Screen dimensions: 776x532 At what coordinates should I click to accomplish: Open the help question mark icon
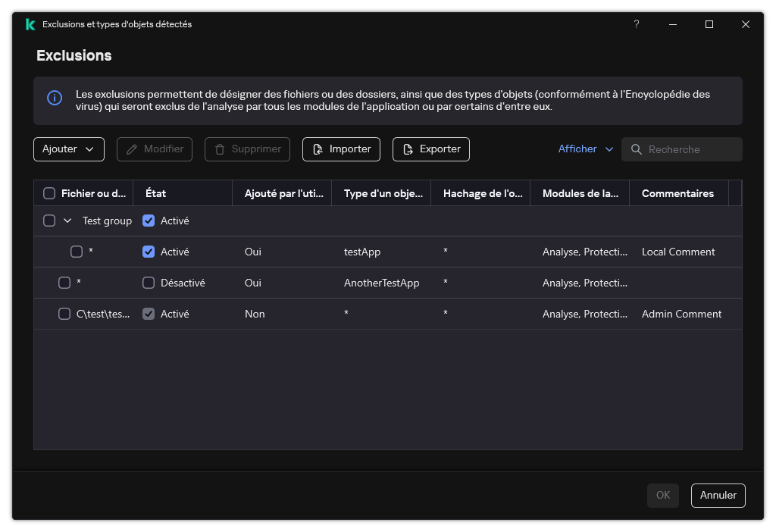point(637,24)
